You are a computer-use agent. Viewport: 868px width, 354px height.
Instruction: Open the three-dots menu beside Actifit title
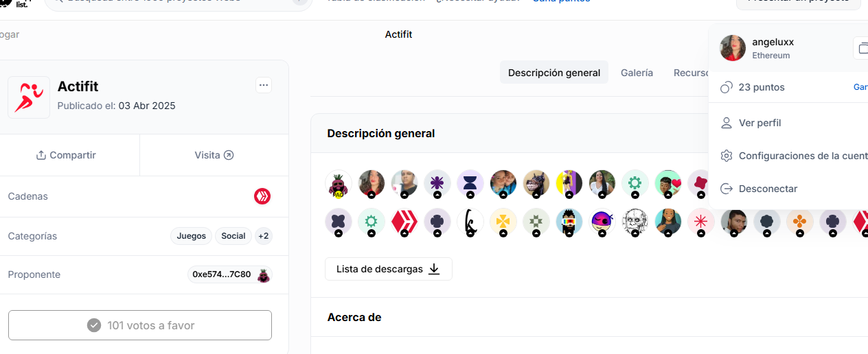click(264, 85)
